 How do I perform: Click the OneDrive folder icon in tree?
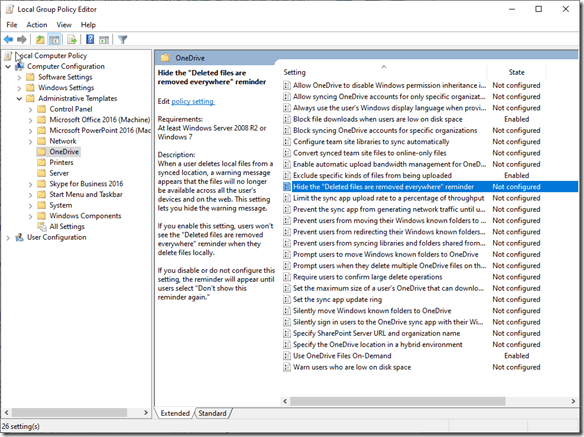pos(42,152)
